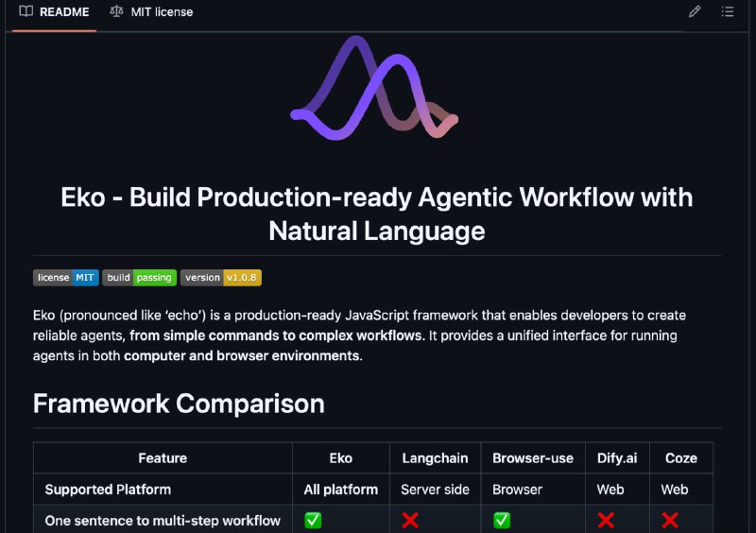This screenshot has width=756, height=533.
Task: Click the All platform cell
Action: point(341,490)
